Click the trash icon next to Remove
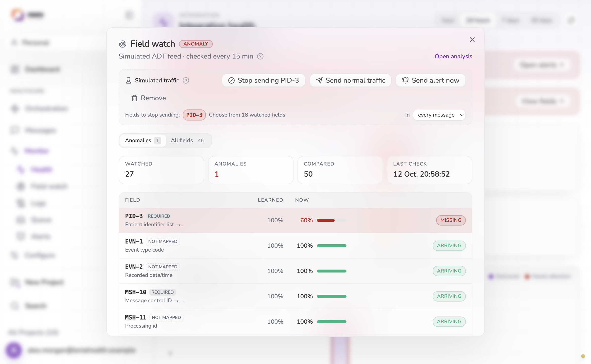This screenshot has height=364, width=591. [x=134, y=98]
